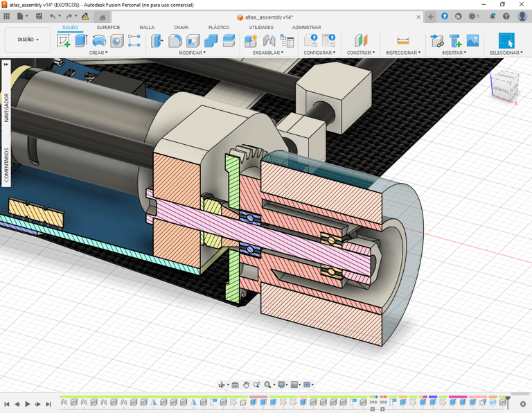Open Display Settings dropdown in navigation bar
The width and height of the screenshot is (532, 413).
[x=282, y=385]
